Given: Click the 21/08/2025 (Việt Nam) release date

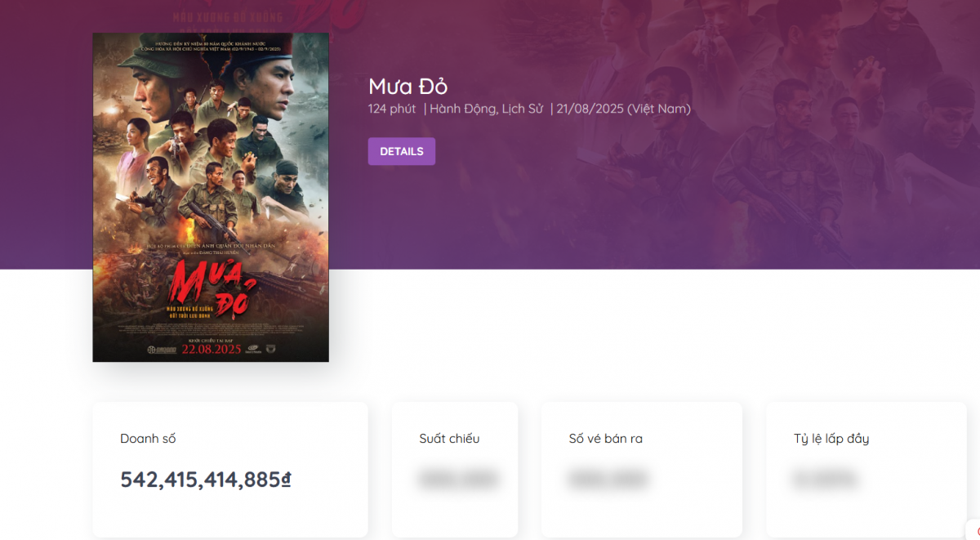Looking at the screenshot, I should tap(623, 109).
